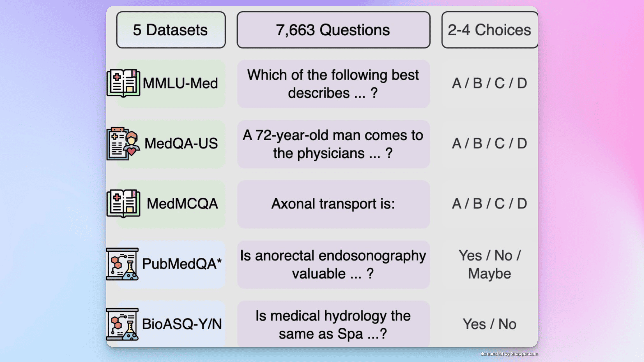This screenshot has height=362, width=644.
Task: Click the MMLU-Med dataset label
Action: tap(180, 83)
